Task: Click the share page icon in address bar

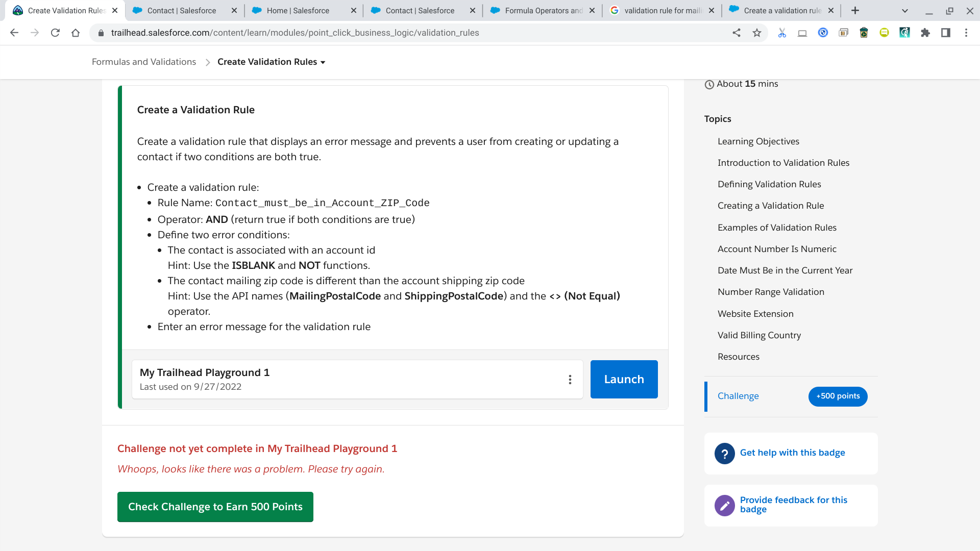Action: [737, 33]
